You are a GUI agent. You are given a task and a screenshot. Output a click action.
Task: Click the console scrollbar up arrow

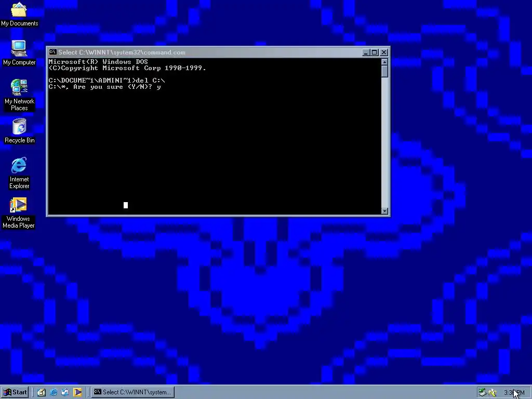pos(384,62)
